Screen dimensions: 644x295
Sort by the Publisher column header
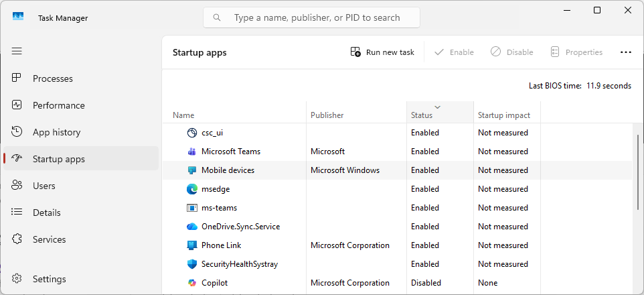pos(357,112)
